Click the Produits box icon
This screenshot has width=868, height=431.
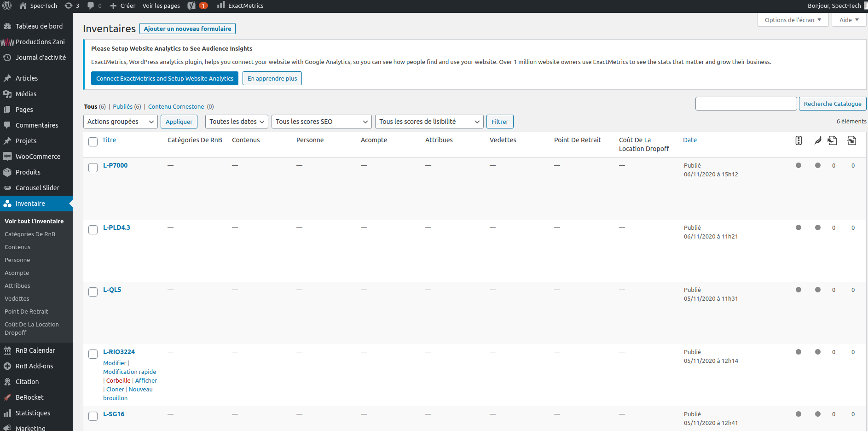[x=7, y=172]
